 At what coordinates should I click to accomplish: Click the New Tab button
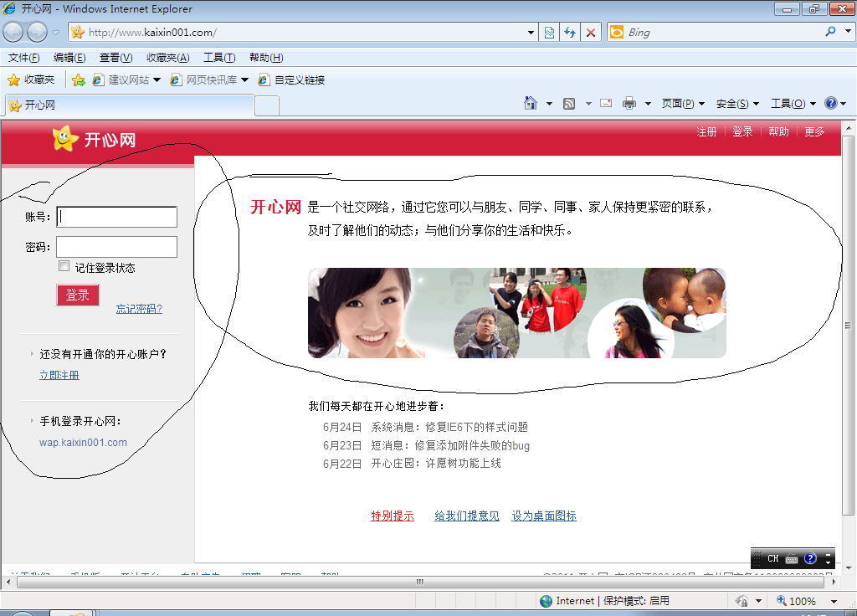point(267,105)
